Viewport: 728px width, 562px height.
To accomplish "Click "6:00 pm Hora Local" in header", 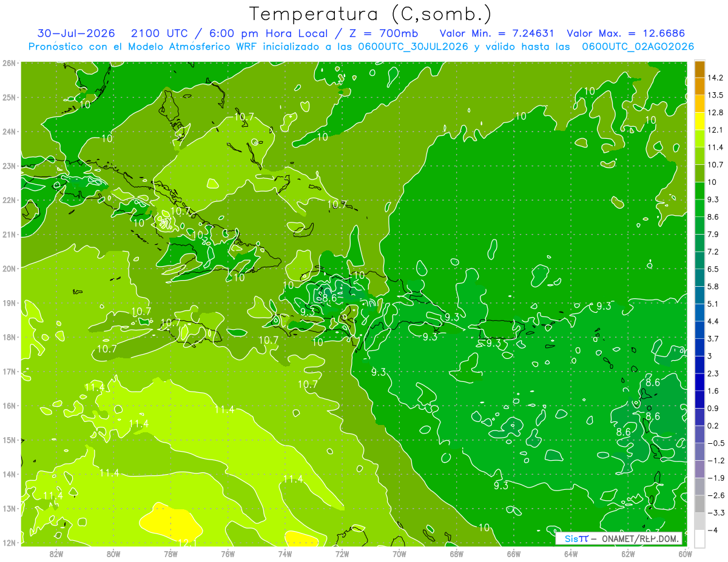I will click(x=270, y=33).
